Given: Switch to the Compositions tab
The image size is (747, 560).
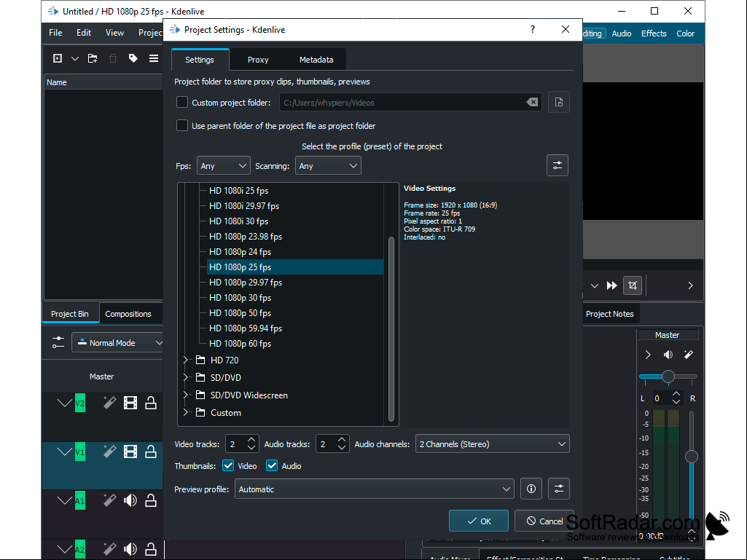Looking at the screenshot, I should pyautogui.click(x=128, y=314).
